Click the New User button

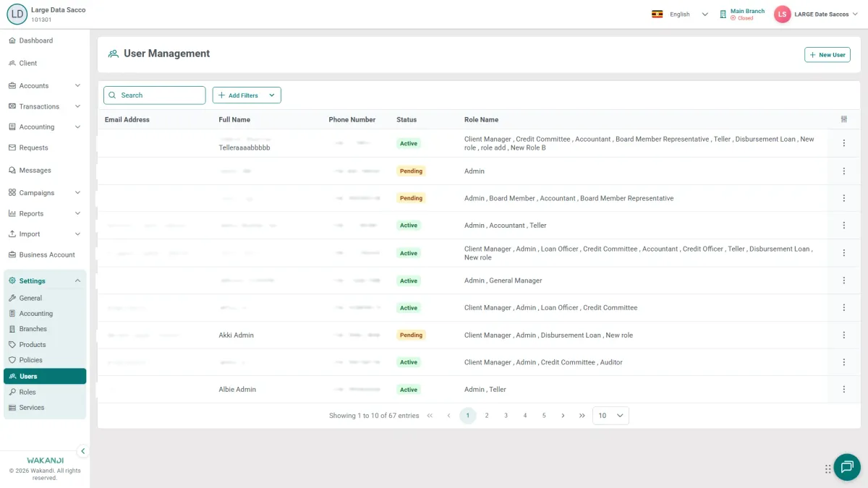[x=827, y=55]
